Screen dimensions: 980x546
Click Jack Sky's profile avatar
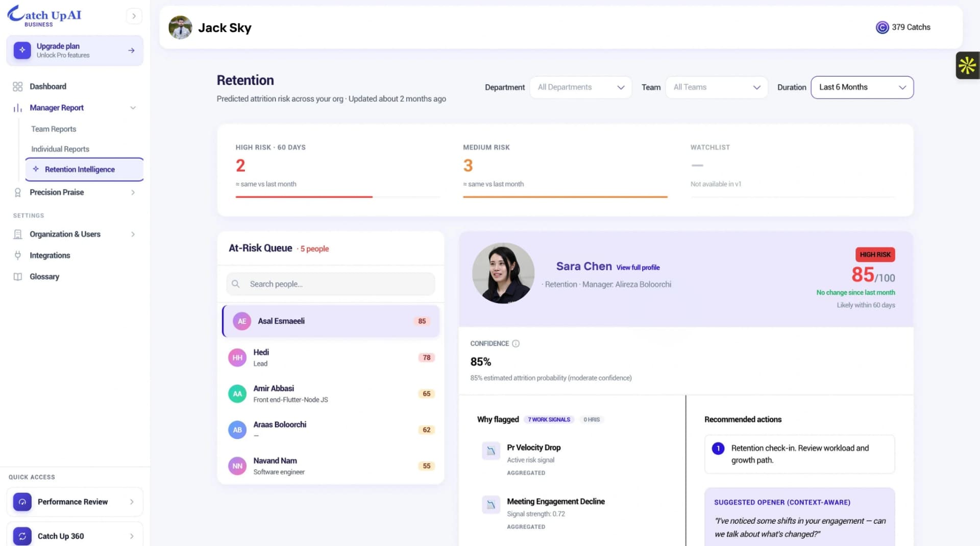[x=180, y=28]
